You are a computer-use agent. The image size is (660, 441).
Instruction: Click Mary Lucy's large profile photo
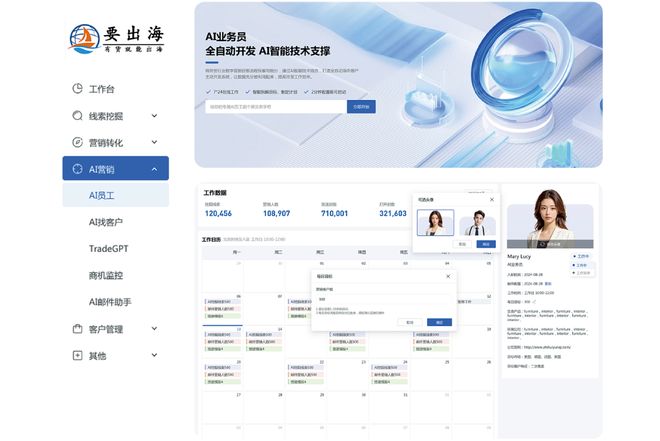pos(550,219)
